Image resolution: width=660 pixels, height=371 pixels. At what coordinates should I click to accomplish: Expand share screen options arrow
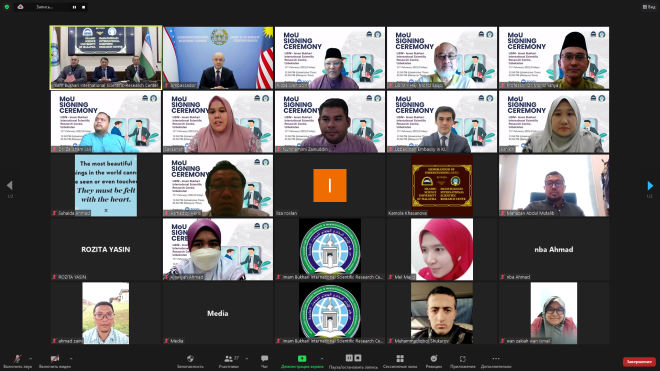coord(322,358)
